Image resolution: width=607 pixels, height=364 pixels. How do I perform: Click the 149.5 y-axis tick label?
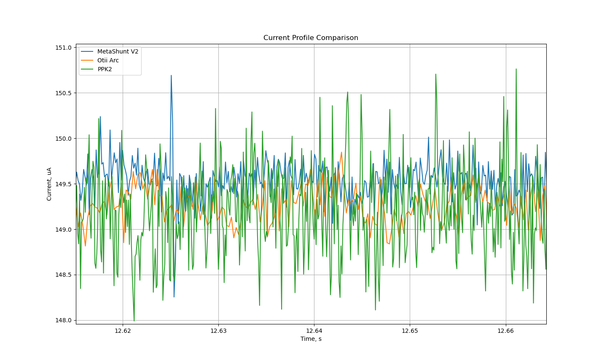click(64, 184)
